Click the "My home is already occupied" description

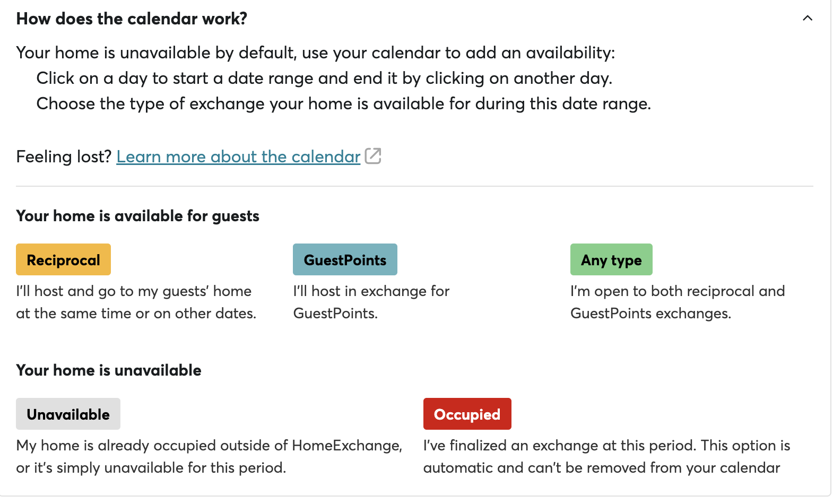pyautogui.click(x=209, y=457)
